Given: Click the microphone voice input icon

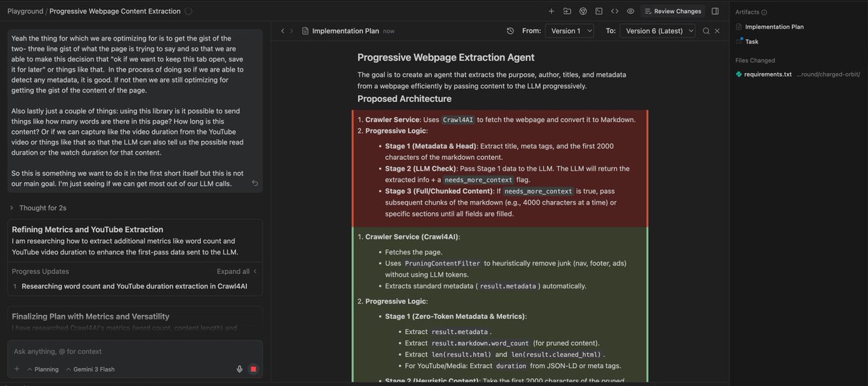Looking at the screenshot, I should pyautogui.click(x=239, y=369).
